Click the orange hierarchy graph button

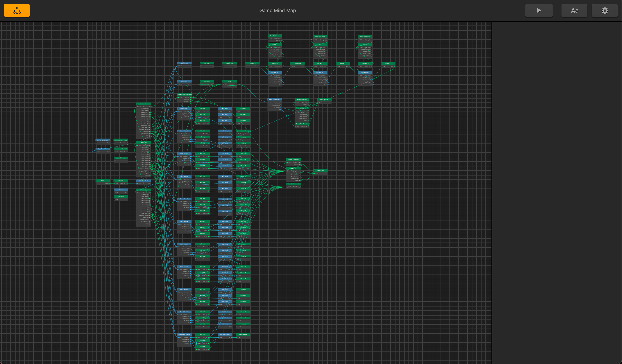tap(17, 10)
